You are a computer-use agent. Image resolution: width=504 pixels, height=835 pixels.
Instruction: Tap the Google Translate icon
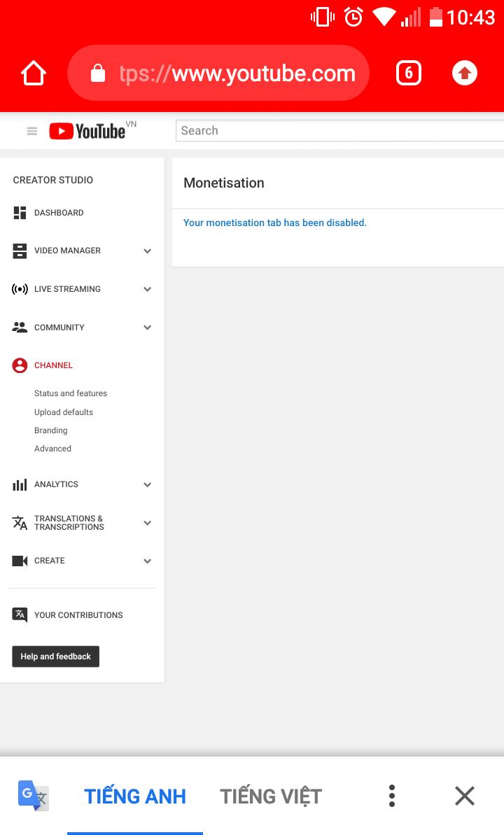(34, 796)
